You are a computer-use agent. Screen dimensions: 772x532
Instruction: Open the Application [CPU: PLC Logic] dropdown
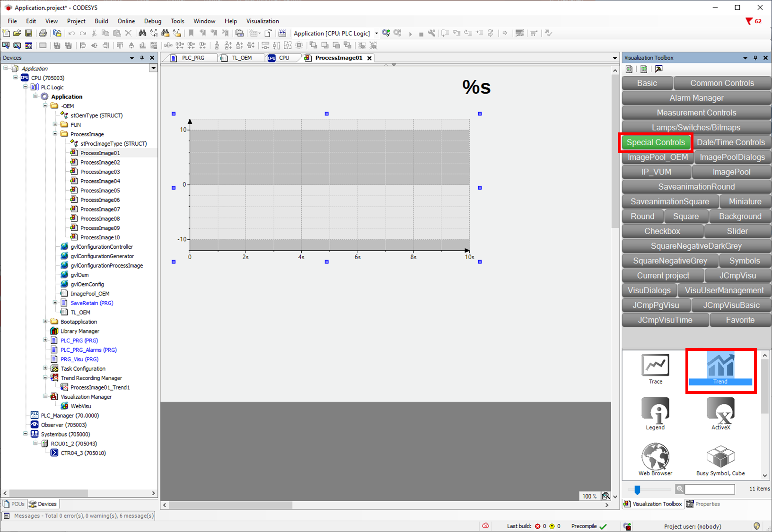coord(377,33)
